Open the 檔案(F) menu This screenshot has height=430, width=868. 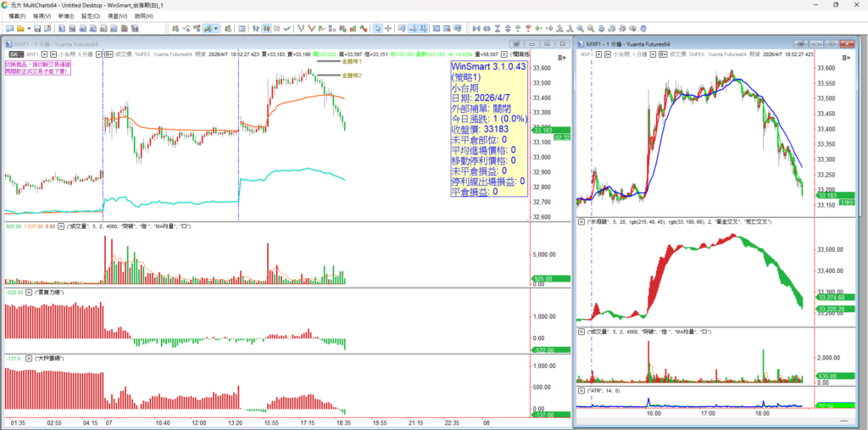[x=17, y=16]
